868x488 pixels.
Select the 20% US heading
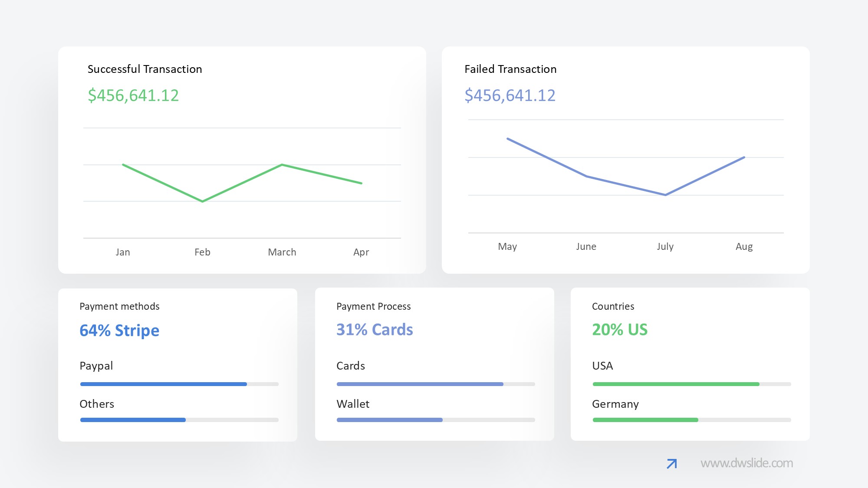coord(620,330)
